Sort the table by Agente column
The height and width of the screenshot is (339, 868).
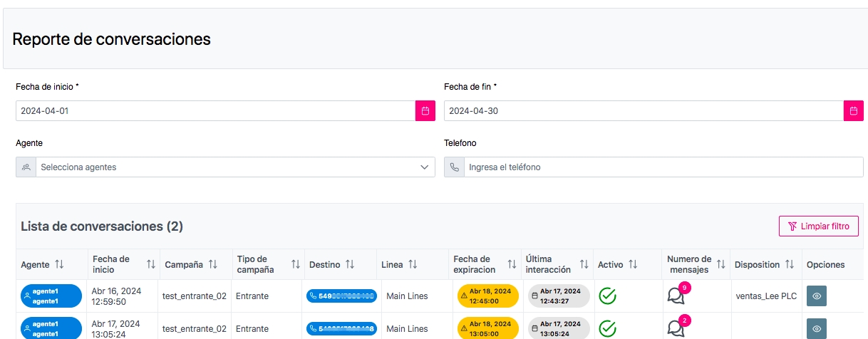[59, 264]
